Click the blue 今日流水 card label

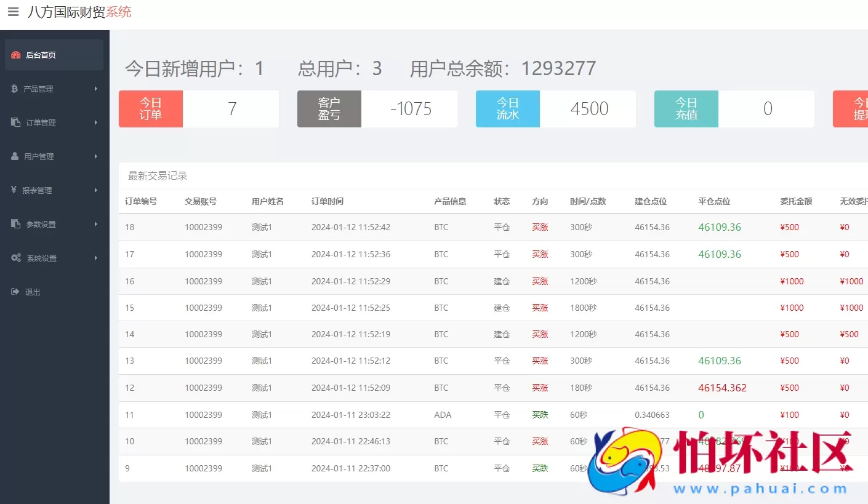(x=507, y=109)
